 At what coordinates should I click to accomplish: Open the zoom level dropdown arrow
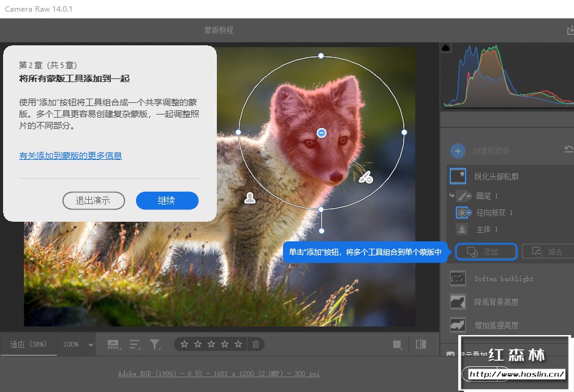click(91, 344)
